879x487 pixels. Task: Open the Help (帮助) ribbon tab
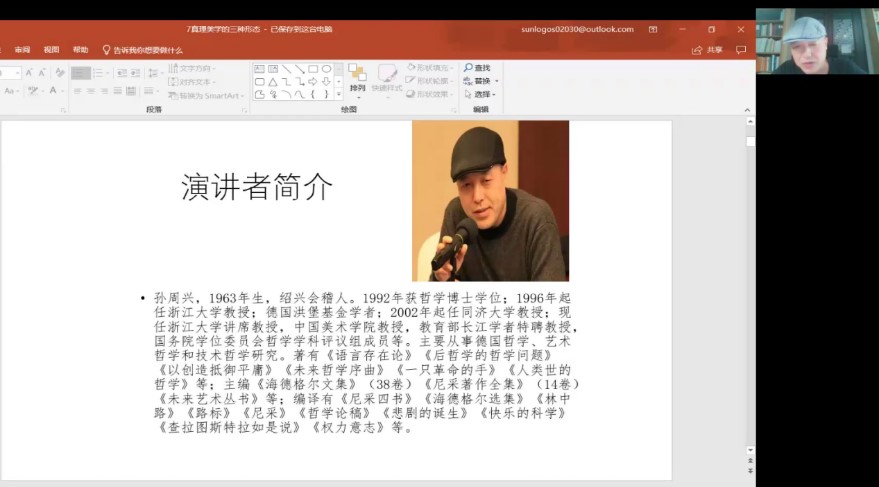tap(80, 50)
